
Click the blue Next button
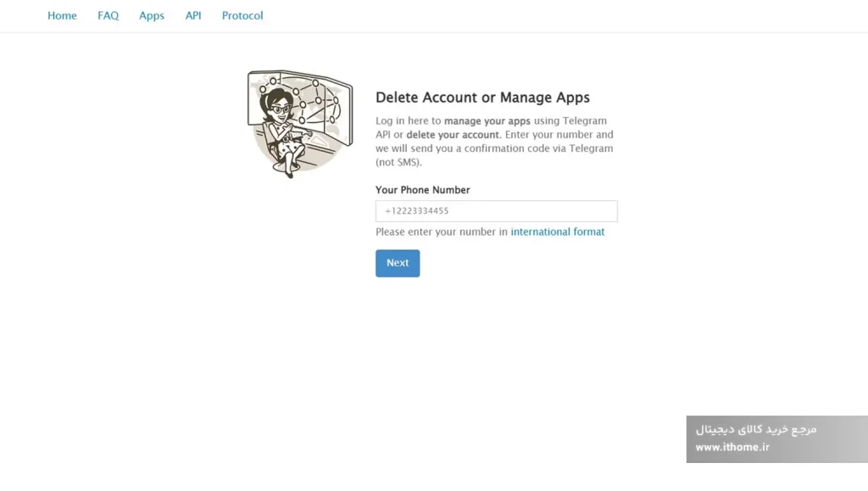(398, 263)
